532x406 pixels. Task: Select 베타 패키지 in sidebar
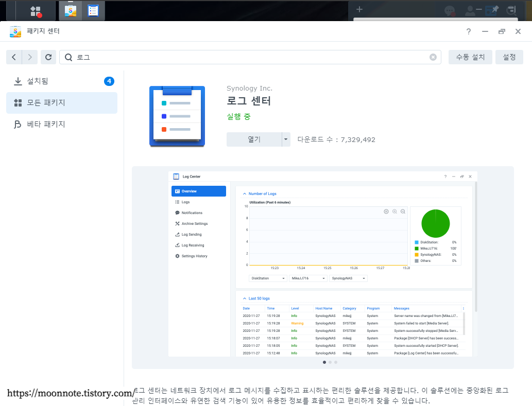[x=62, y=125]
